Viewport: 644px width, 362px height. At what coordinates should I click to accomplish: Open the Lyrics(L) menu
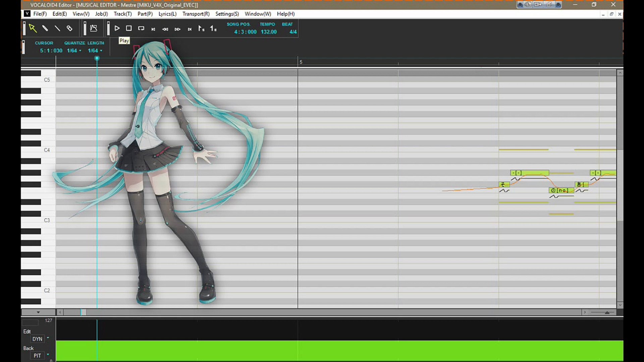tap(167, 14)
